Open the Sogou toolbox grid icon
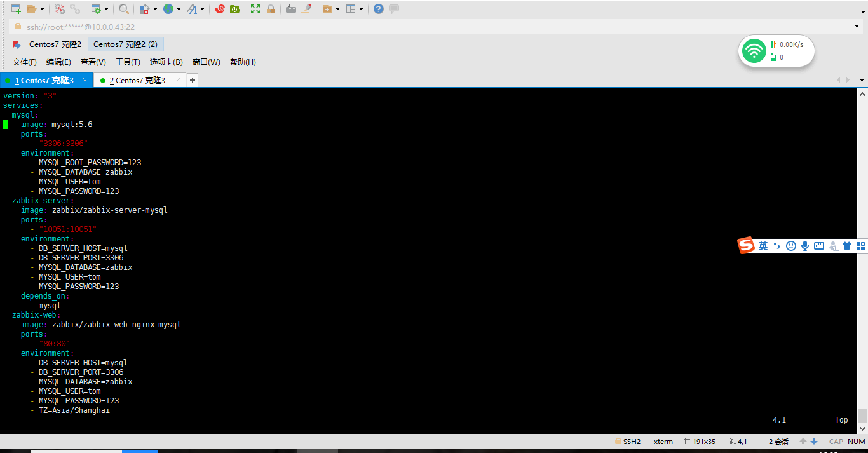Viewport: 868px width, 453px height. point(861,246)
